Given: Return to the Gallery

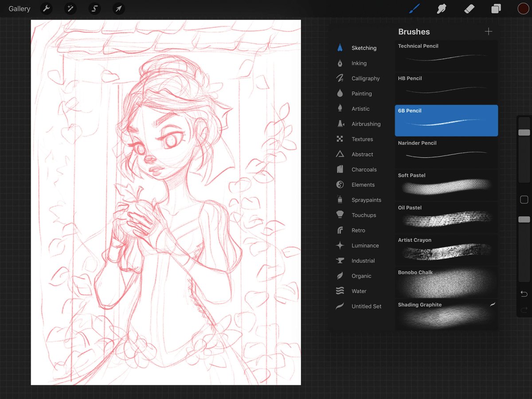Looking at the screenshot, I should coord(20,9).
